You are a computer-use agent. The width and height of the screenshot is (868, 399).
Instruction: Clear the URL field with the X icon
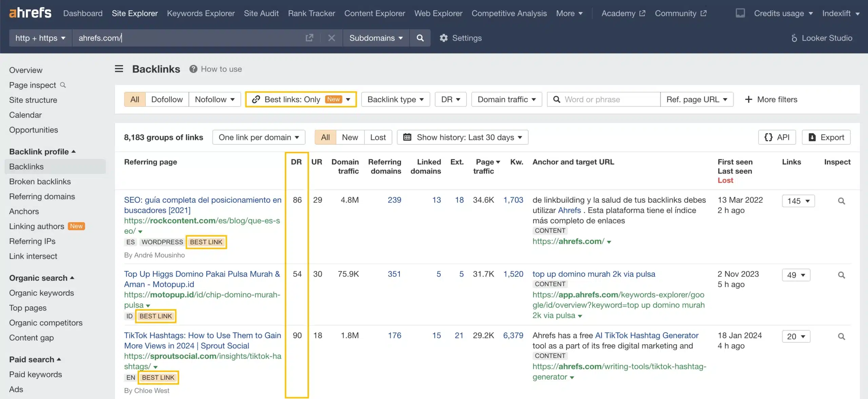pyautogui.click(x=332, y=38)
